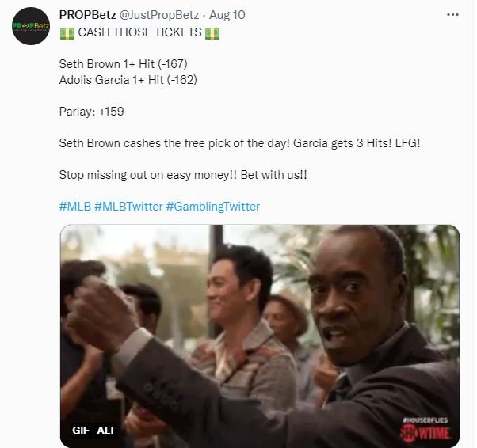Click the GIF badge on the media
The image size is (477, 448).
coord(81,430)
